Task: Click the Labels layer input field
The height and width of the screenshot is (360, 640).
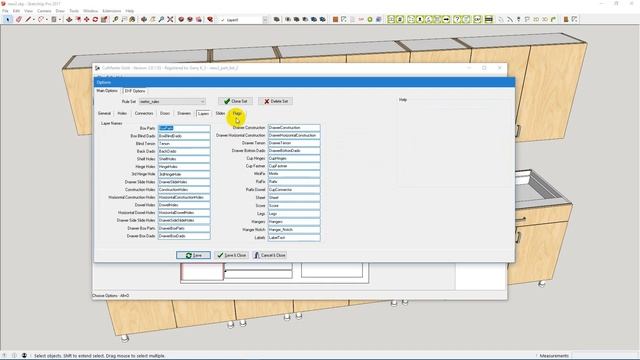Action: 294,237
